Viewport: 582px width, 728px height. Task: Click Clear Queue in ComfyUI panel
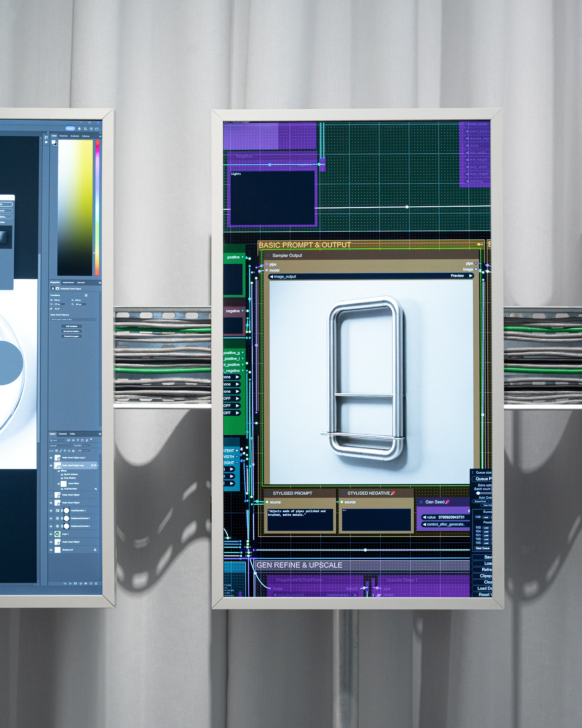[x=483, y=548]
